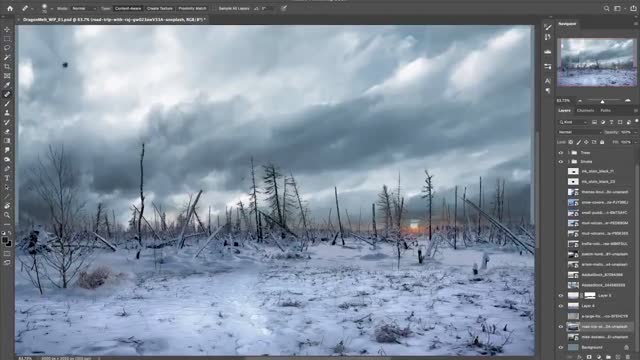640x360 pixels.
Task: Click the navigator zoom out button
Action: pos(580,100)
